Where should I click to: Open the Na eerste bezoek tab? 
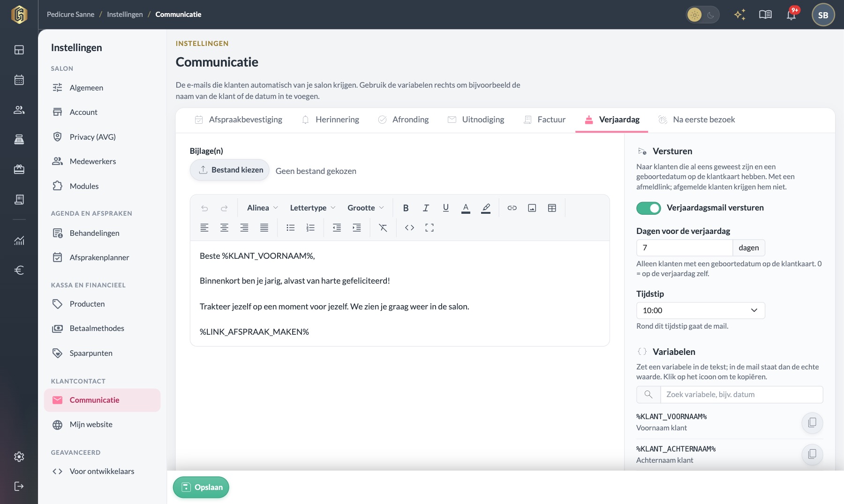click(x=697, y=120)
